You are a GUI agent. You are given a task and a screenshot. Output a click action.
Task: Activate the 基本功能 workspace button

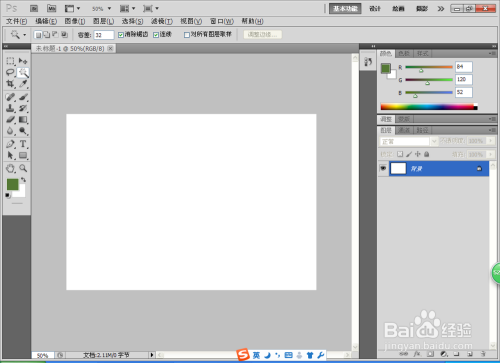coord(345,9)
